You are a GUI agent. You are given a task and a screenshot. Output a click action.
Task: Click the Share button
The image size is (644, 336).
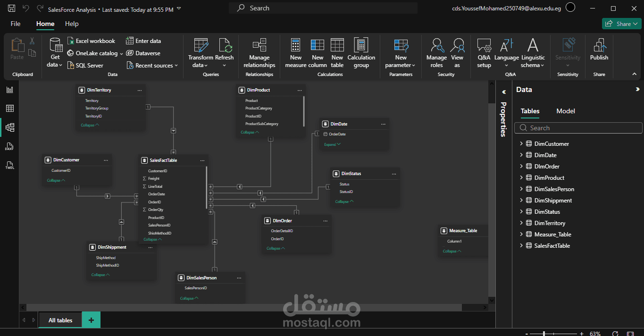pos(621,24)
